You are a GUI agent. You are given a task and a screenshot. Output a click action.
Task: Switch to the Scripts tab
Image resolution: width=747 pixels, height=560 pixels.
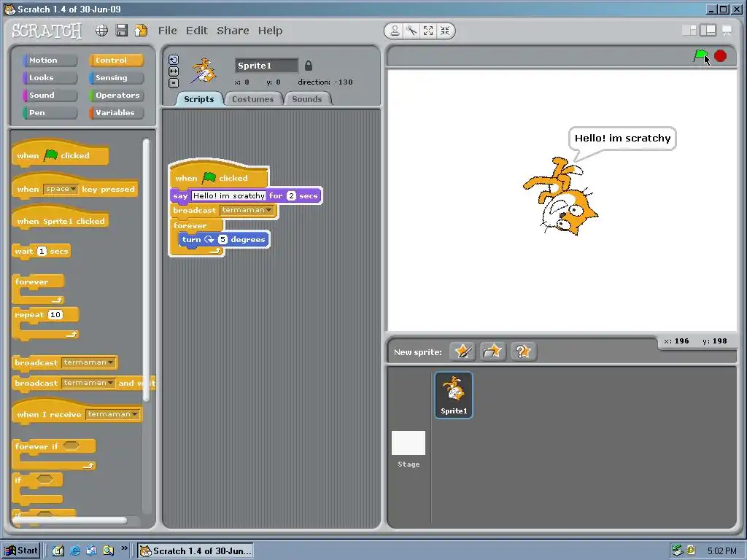point(198,99)
